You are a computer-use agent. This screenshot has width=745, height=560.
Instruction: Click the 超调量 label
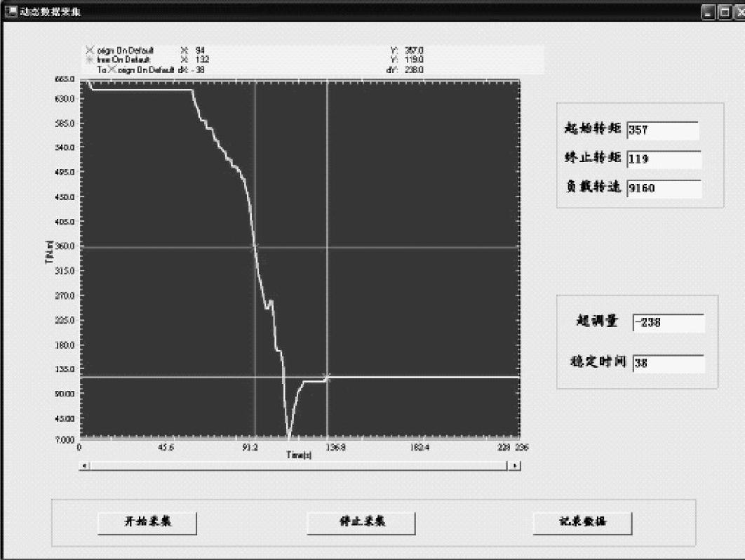[x=597, y=321]
